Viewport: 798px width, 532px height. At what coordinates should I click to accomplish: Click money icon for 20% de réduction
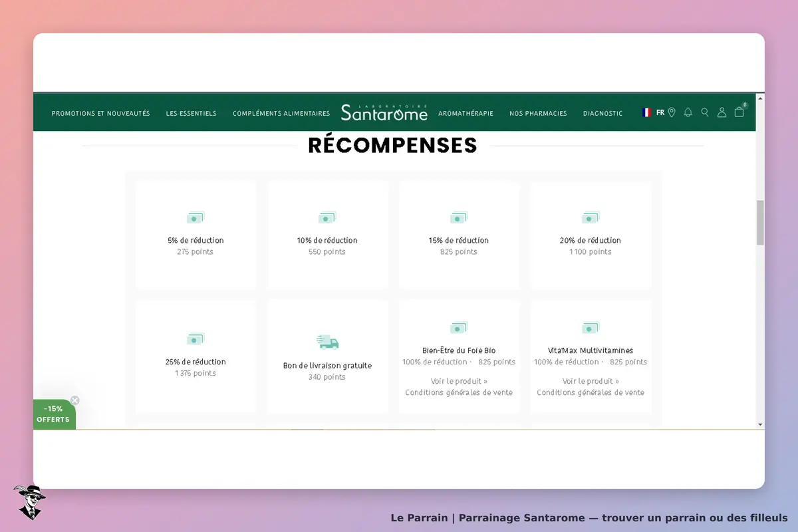(x=591, y=217)
